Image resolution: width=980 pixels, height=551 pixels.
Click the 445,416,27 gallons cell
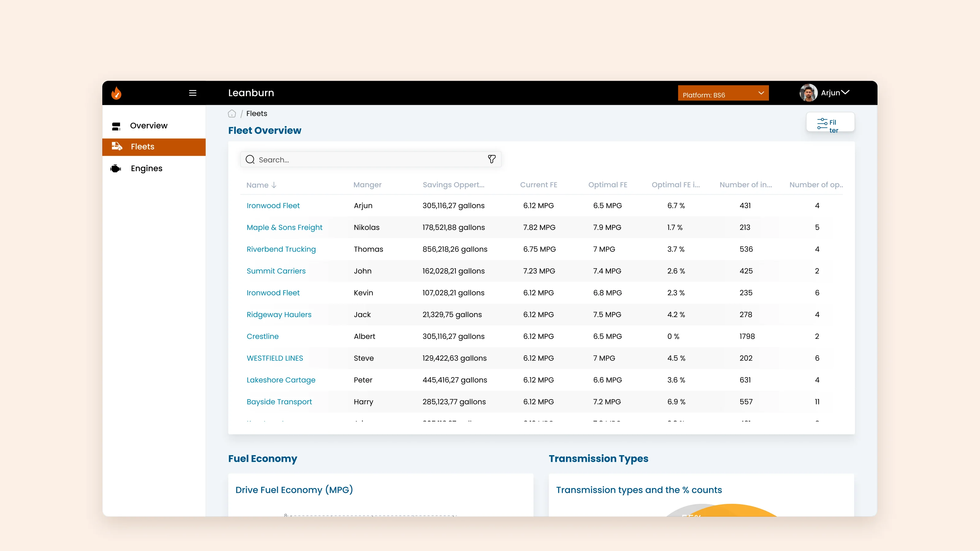tap(454, 380)
